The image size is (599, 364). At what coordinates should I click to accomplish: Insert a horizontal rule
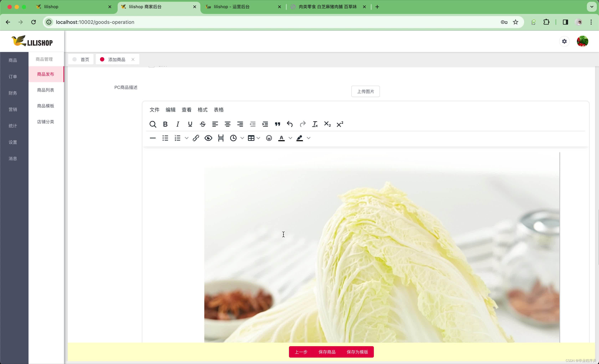coord(153,138)
